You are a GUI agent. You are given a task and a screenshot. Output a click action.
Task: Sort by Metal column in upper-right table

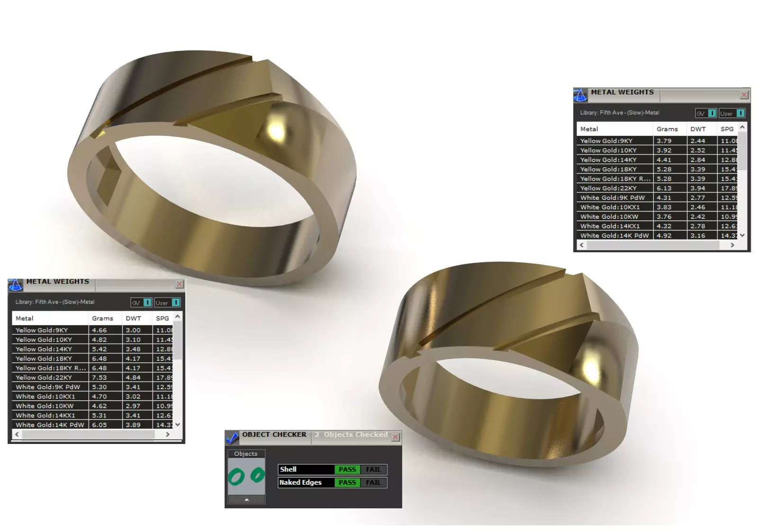tap(614, 129)
